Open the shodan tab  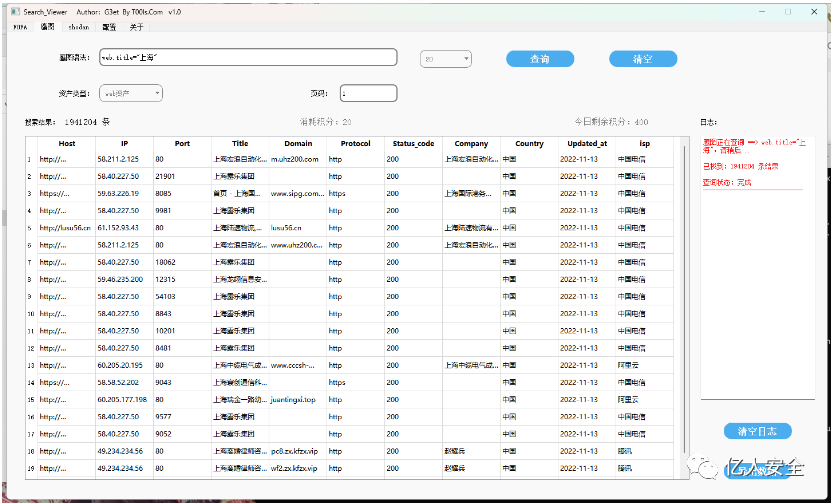point(78,27)
